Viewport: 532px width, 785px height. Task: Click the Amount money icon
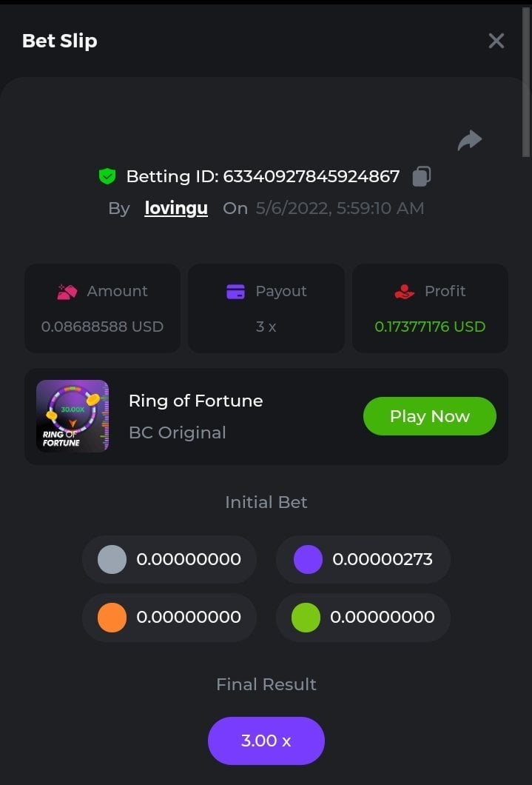[x=67, y=292]
